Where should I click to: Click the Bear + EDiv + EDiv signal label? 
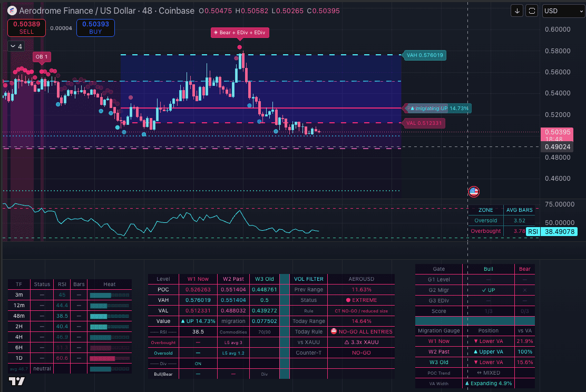tap(240, 33)
